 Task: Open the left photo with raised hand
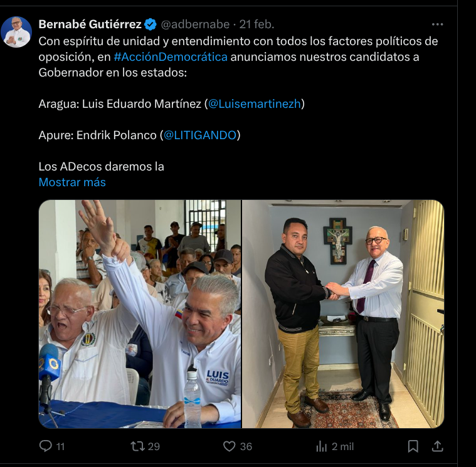click(140, 314)
